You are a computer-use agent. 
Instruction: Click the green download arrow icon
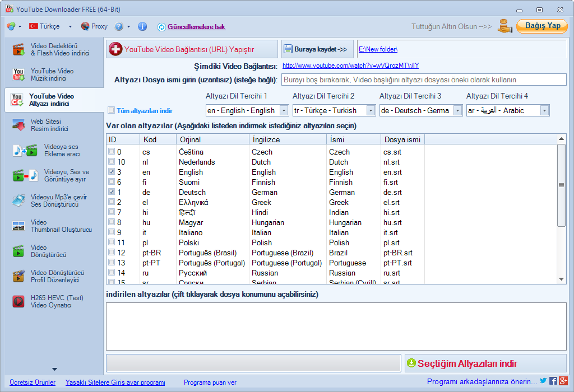pyautogui.click(x=411, y=363)
